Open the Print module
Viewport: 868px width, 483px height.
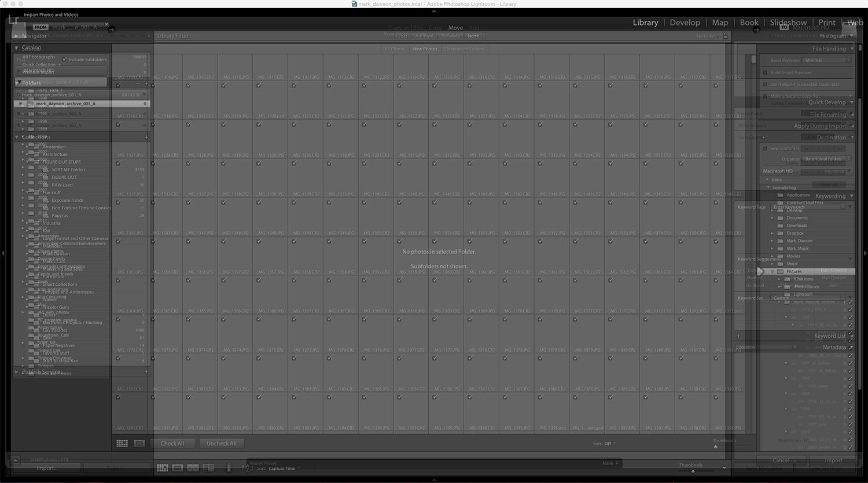[x=827, y=23]
